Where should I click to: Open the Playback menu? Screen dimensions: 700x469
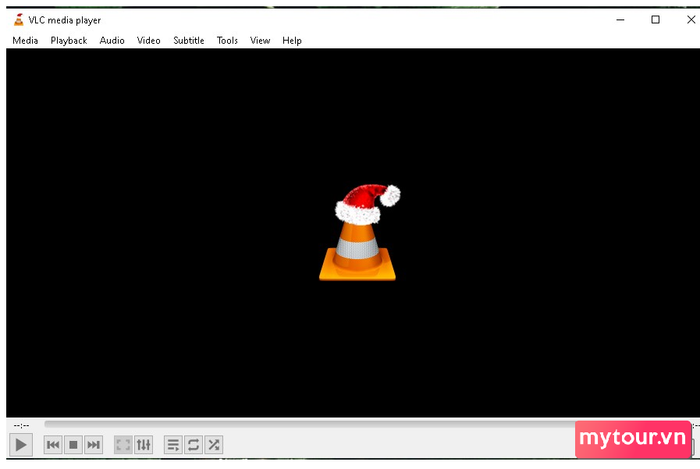point(69,41)
